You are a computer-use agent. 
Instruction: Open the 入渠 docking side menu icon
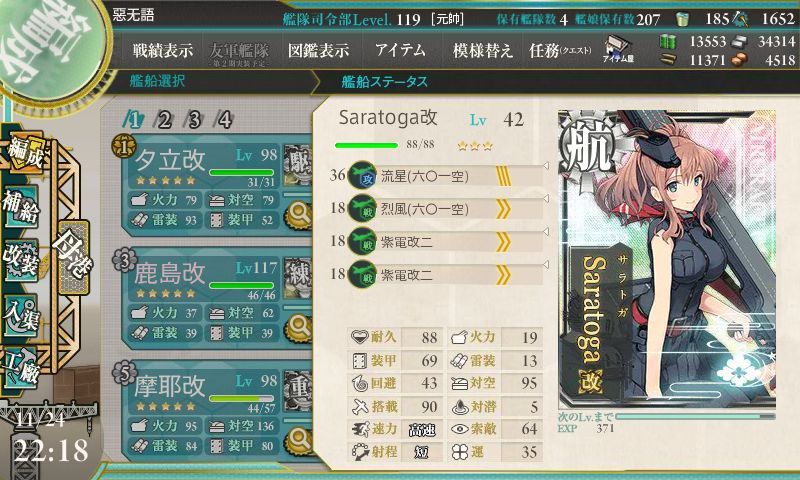(x=21, y=314)
